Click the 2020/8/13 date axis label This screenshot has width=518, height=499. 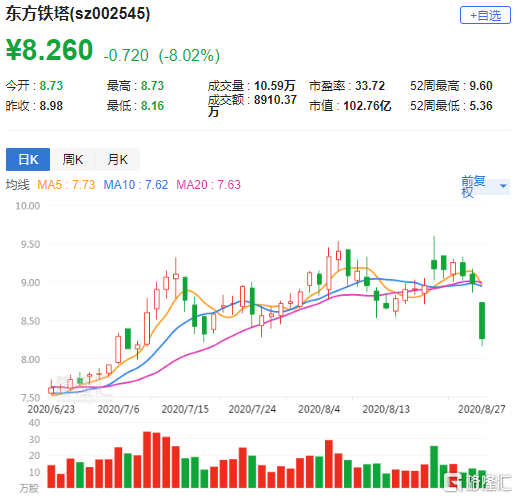(386, 409)
